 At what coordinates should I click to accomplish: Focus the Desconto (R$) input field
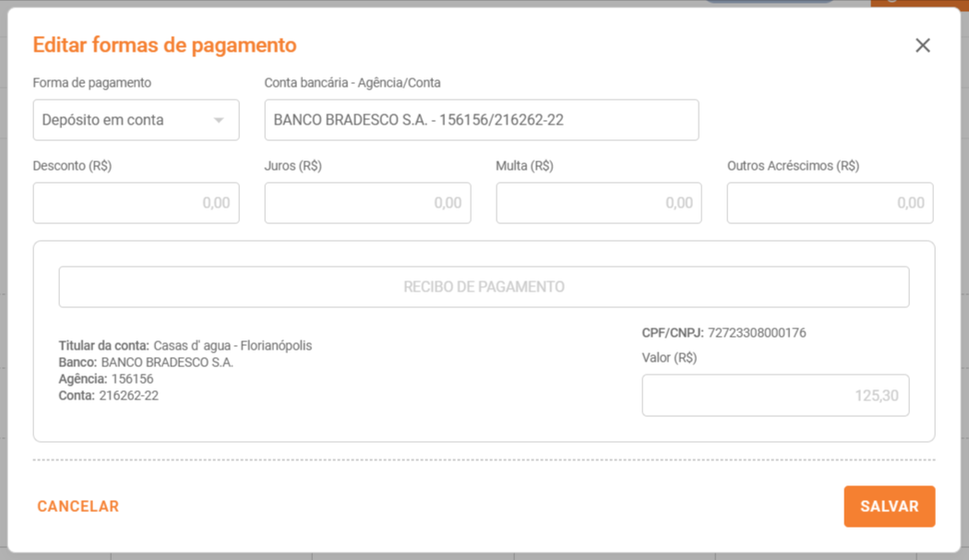tap(136, 203)
